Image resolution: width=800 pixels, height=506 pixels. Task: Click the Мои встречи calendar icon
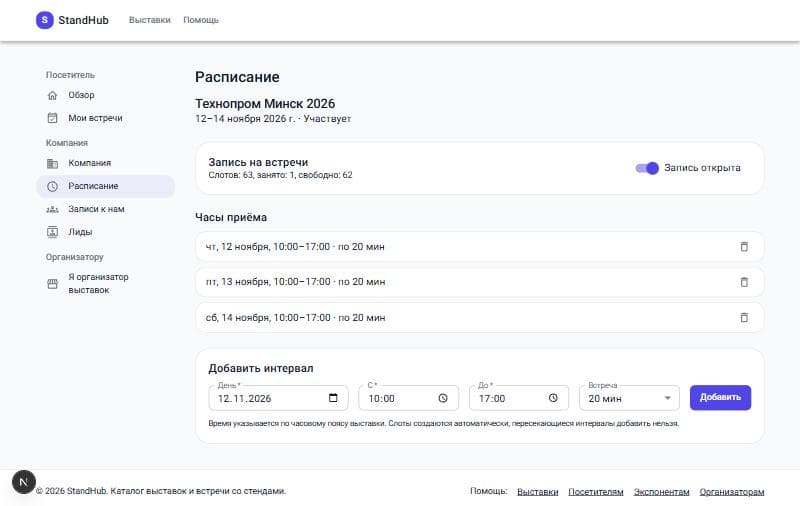(x=53, y=118)
